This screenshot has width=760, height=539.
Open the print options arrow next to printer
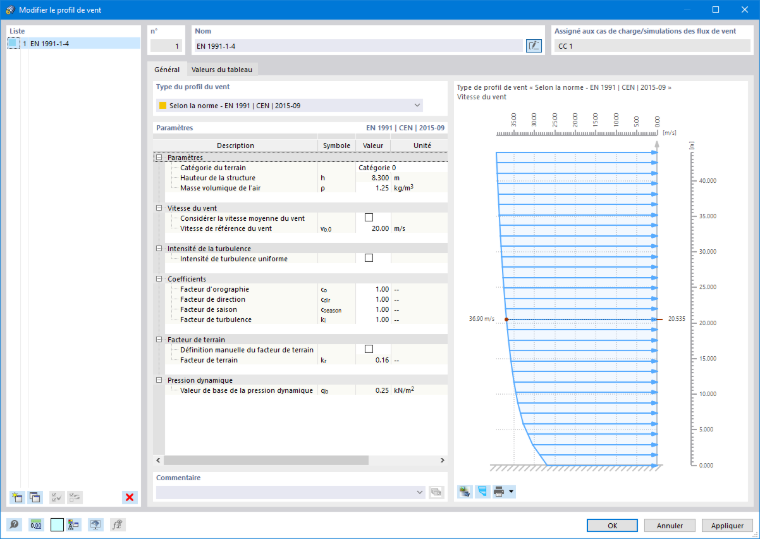[511, 491]
